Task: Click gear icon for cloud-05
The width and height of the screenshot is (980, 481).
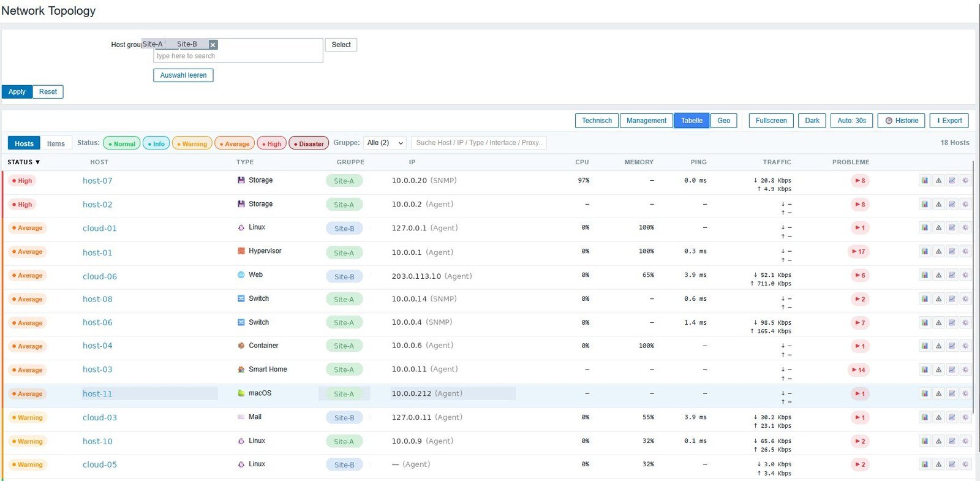Action: pos(965,464)
